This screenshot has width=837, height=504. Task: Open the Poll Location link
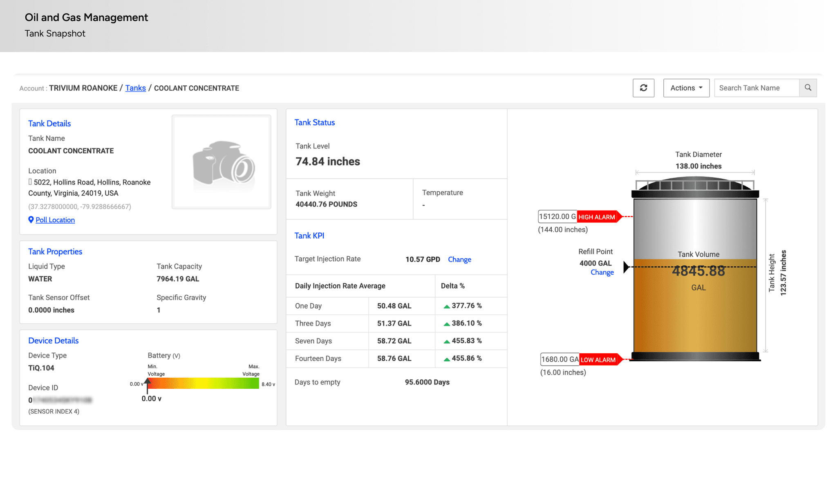click(55, 220)
